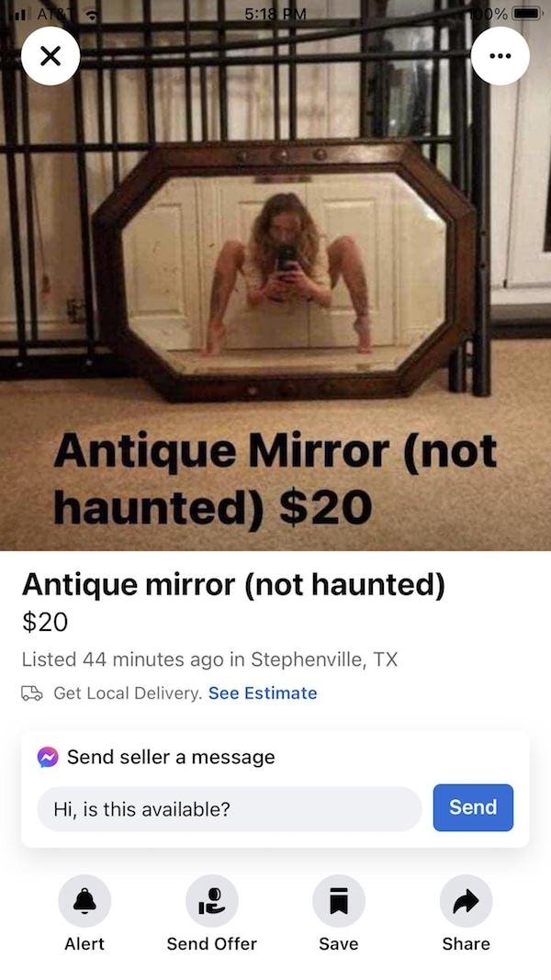Screen dimensions: 551x980
Task: Open the See Estimate link
Action: click(263, 693)
